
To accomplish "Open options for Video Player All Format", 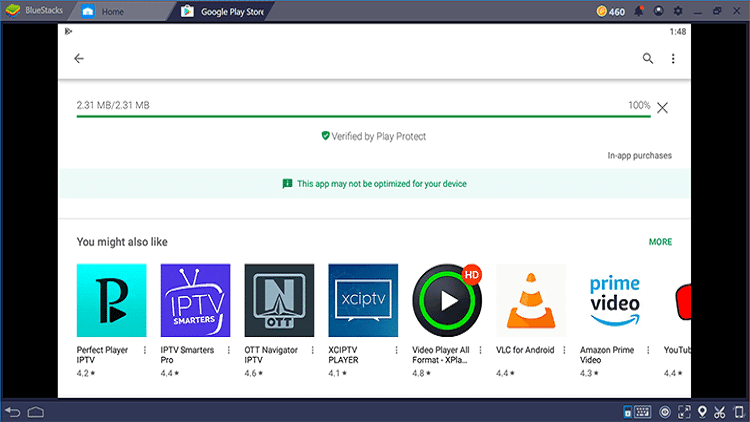I will pyautogui.click(x=480, y=350).
